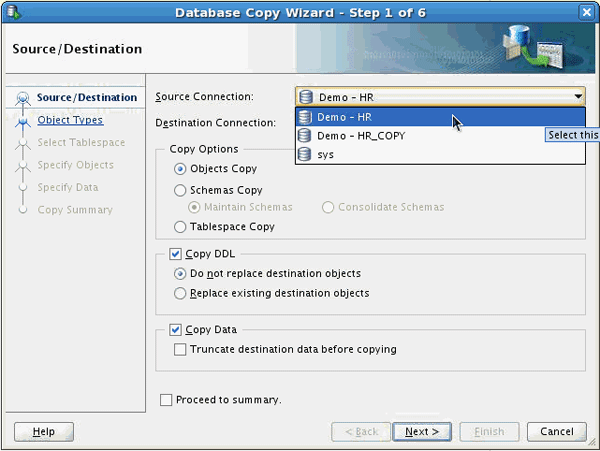Collapse the Source Connection dropdown arrow
The width and height of the screenshot is (600, 451).
click(578, 97)
